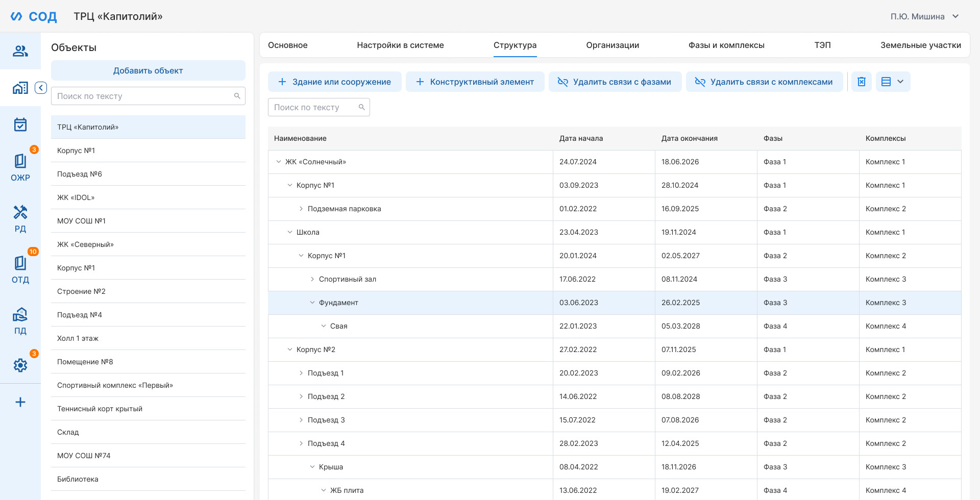Expand the Подъезд 4 row
This screenshot has height=500, width=980.
pyautogui.click(x=301, y=443)
